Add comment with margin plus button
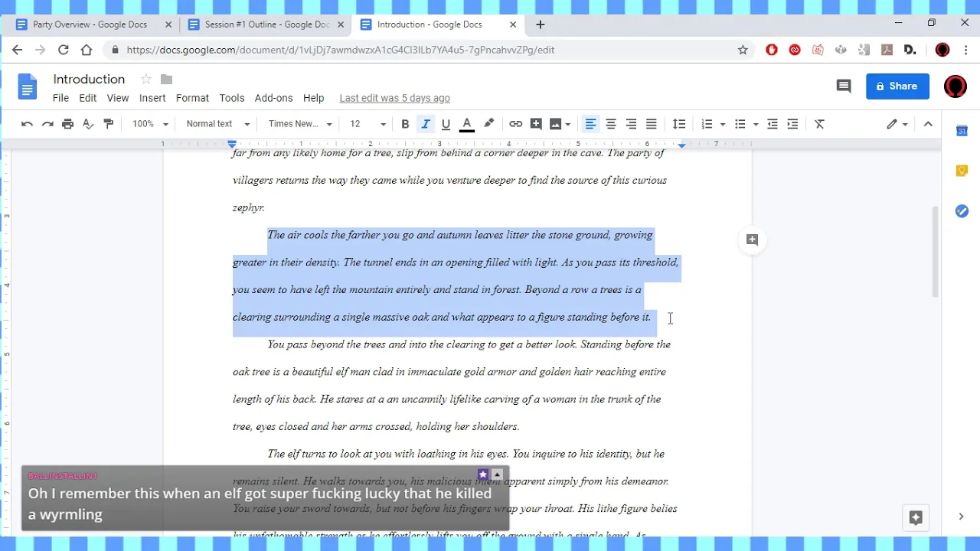Image resolution: width=980 pixels, height=551 pixels. tap(752, 240)
